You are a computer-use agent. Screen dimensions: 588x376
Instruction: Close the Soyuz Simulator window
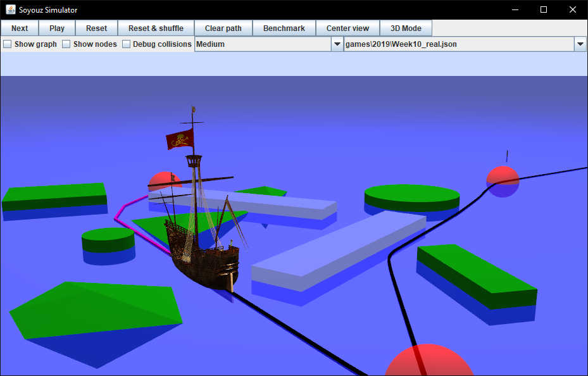tap(573, 9)
